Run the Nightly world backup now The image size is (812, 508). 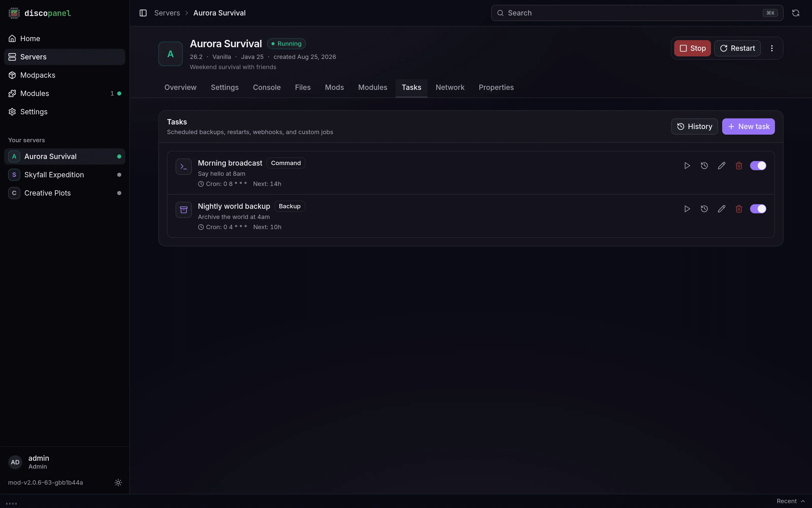pos(687,209)
